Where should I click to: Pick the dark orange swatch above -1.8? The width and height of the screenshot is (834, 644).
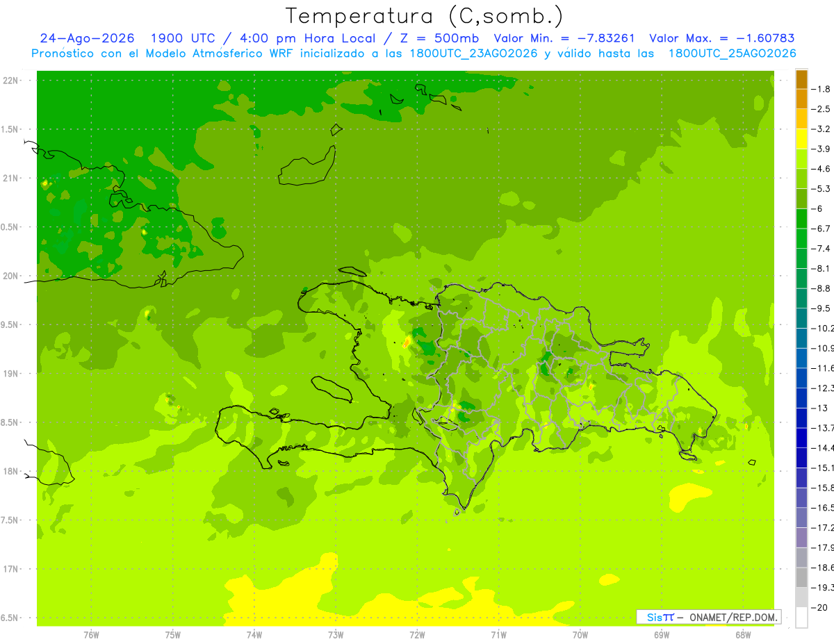801,79
